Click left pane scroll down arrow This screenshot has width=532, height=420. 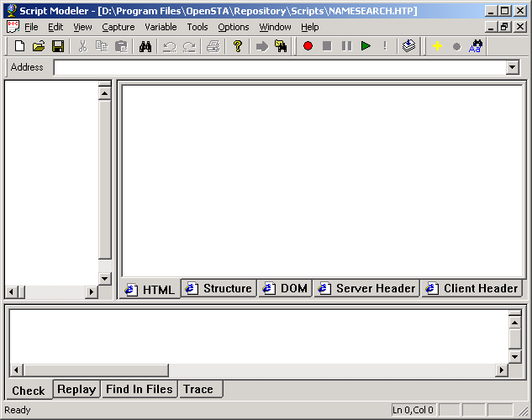[104, 279]
